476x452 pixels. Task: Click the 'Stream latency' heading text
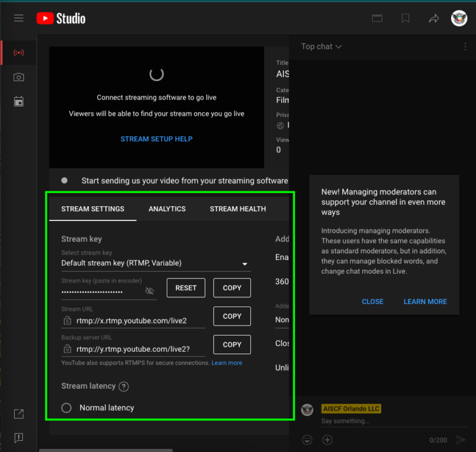pos(89,386)
